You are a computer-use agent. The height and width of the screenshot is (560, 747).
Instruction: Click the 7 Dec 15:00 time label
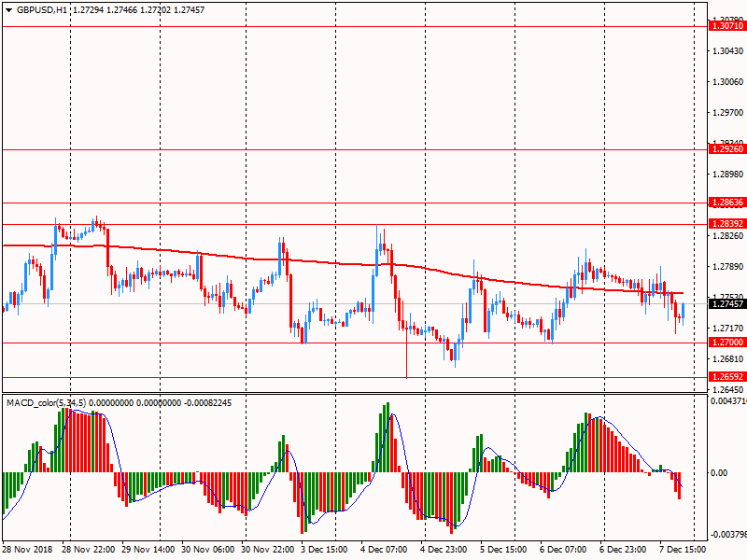[683, 551]
